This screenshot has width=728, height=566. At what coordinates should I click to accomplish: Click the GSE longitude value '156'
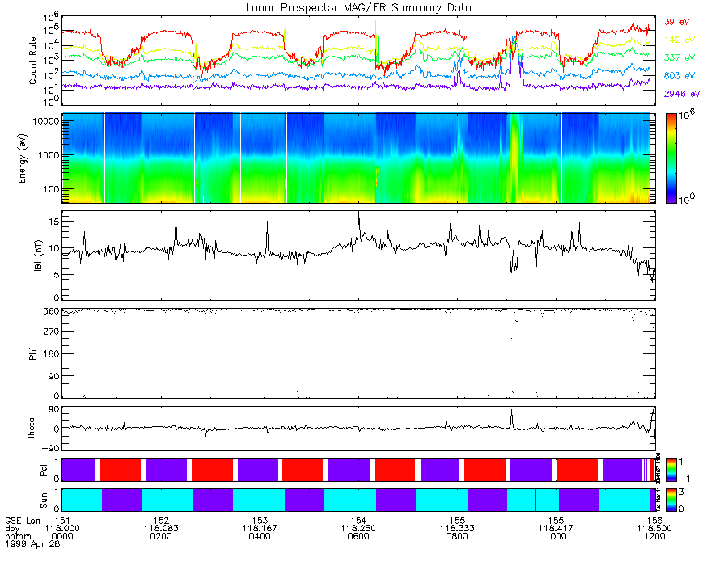coord(654,521)
